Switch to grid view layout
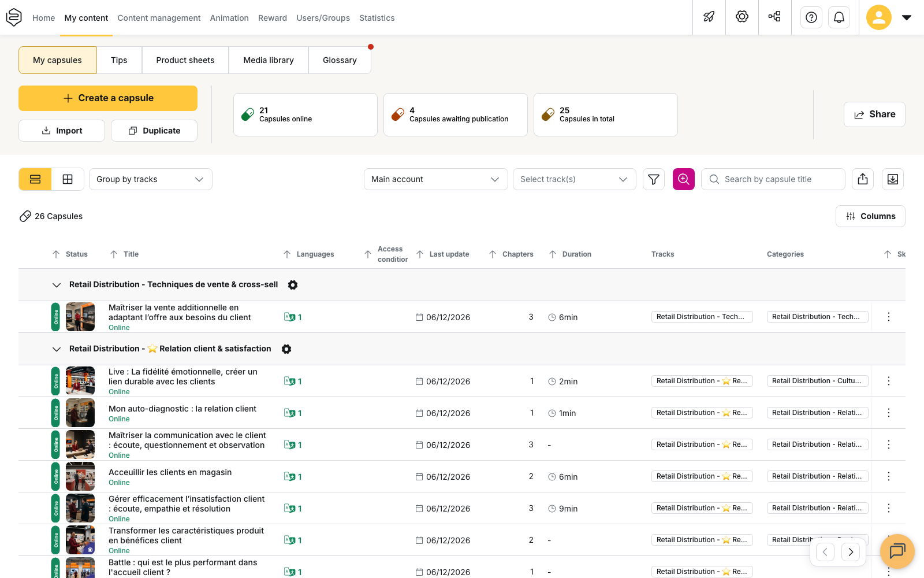The height and width of the screenshot is (578, 924). (x=68, y=179)
